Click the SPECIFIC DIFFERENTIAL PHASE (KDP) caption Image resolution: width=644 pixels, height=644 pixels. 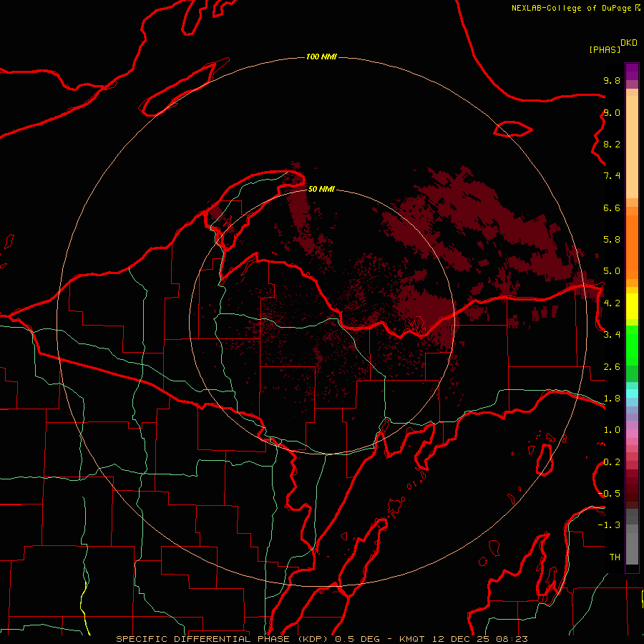pos(223,639)
